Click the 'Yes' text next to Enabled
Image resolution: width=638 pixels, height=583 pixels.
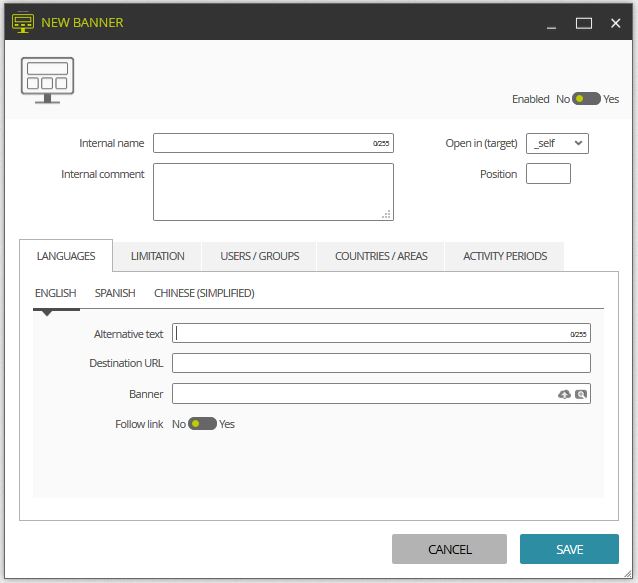pyautogui.click(x=611, y=99)
